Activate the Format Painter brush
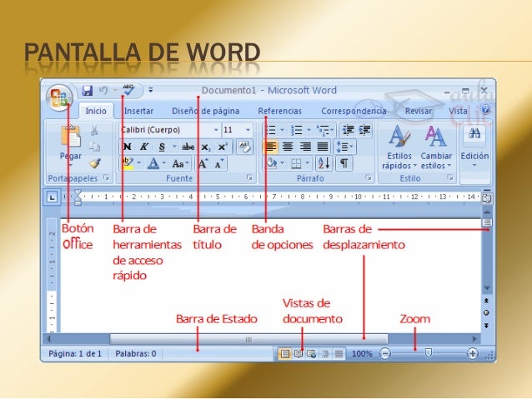 [x=95, y=163]
